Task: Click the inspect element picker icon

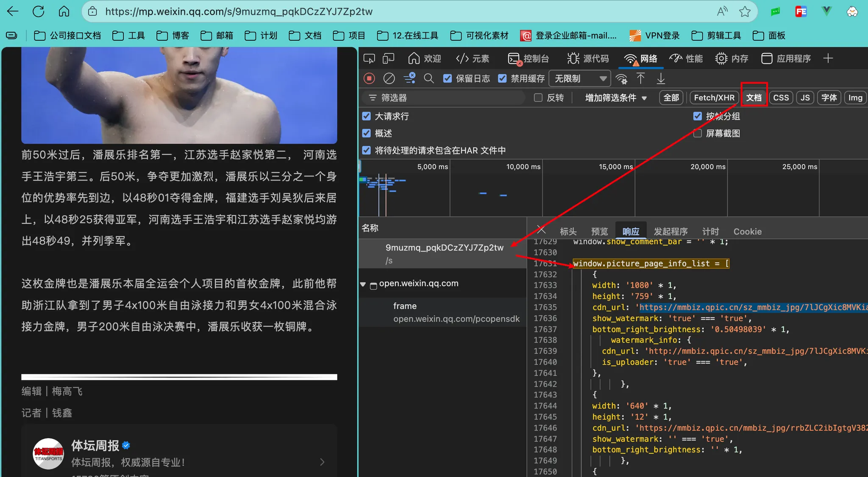Action: pos(369,59)
